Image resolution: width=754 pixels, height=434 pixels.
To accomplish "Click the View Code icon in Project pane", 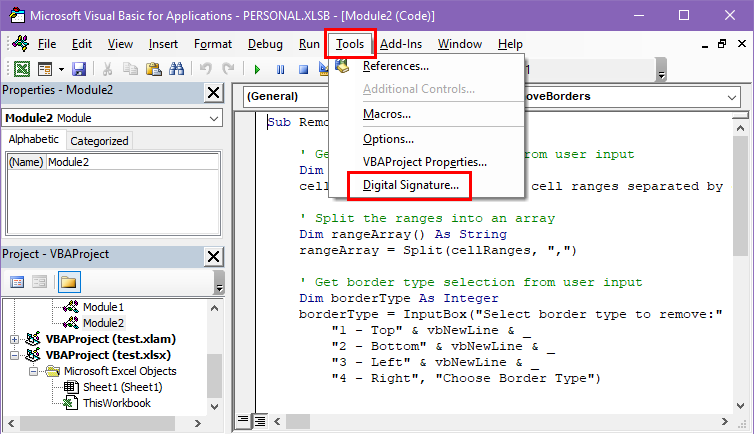I will [17, 282].
